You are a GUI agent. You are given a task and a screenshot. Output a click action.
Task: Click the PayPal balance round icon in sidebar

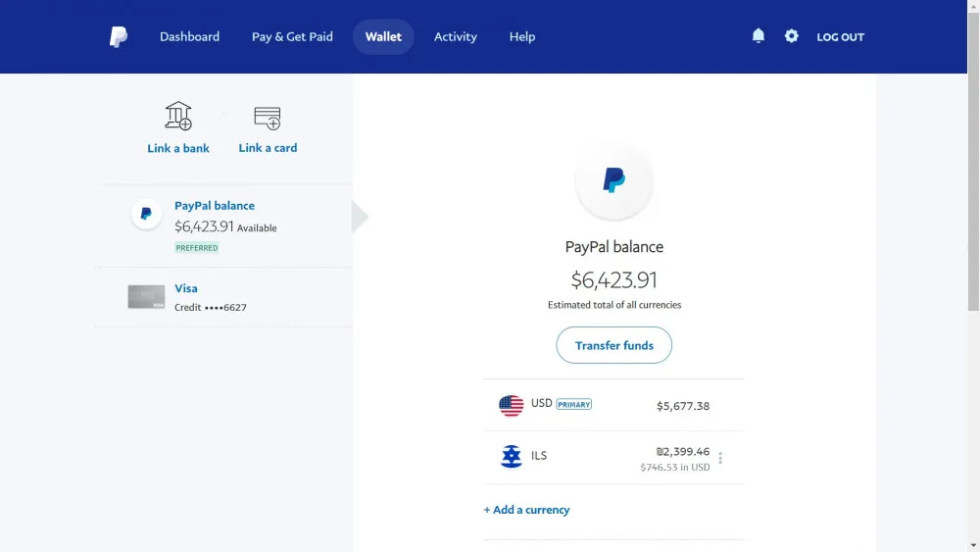(146, 214)
